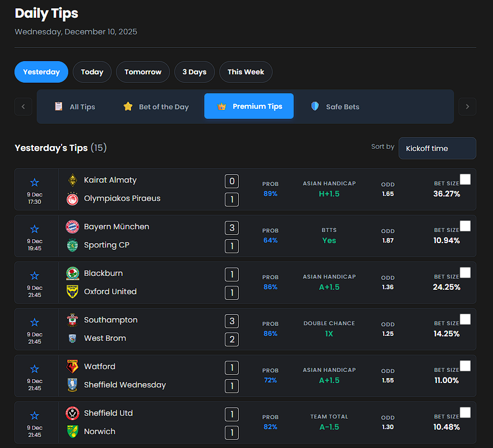Screen dimensions: 493x448
Task: Click the shield icon on Safe Bets
Action: (315, 106)
